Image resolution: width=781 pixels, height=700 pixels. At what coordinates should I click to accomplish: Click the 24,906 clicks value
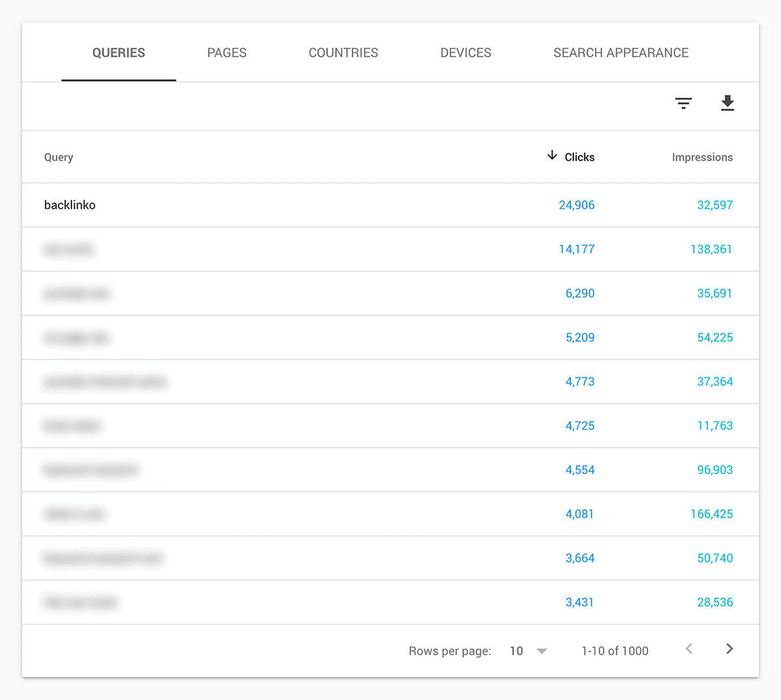click(x=577, y=205)
